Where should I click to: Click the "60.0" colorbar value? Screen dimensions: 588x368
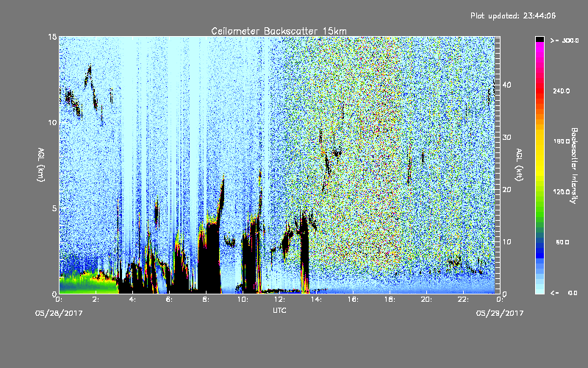(x=562, y=242)
